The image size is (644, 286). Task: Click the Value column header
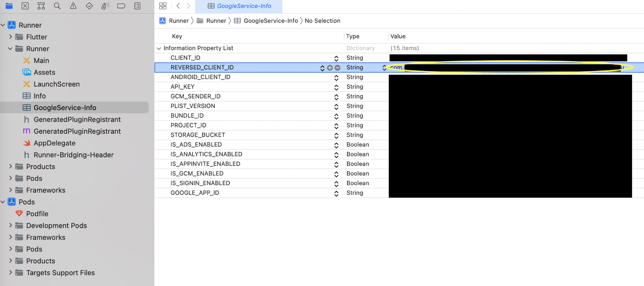tap(398, 36)
